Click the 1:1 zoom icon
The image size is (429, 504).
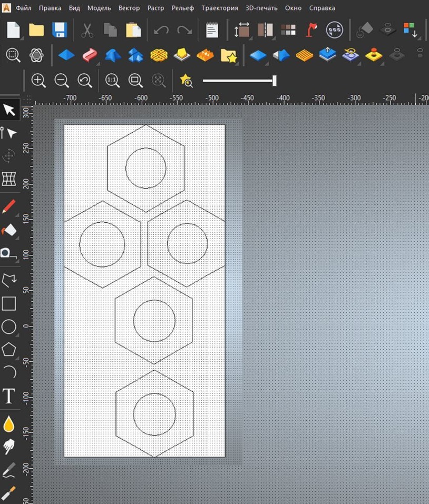click(x=112, y=81)
